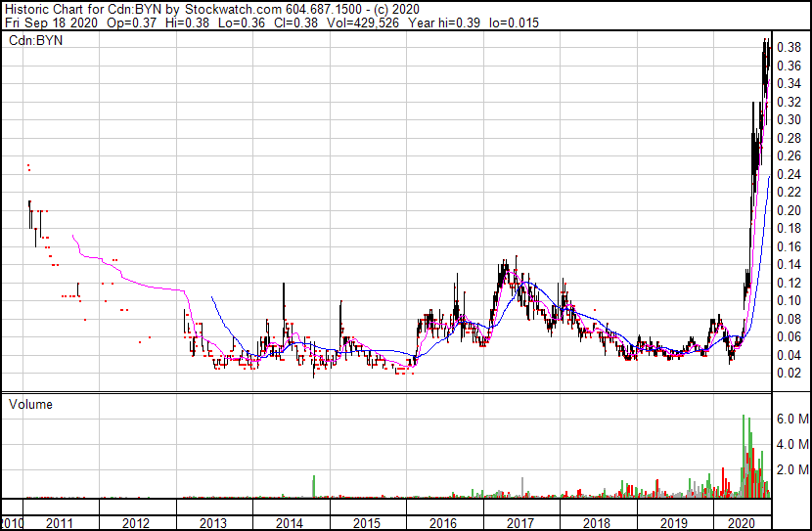Click the 2019 year label
Image resolution: width=812 pixels, height=531 pixels.
tap(674, 523)
